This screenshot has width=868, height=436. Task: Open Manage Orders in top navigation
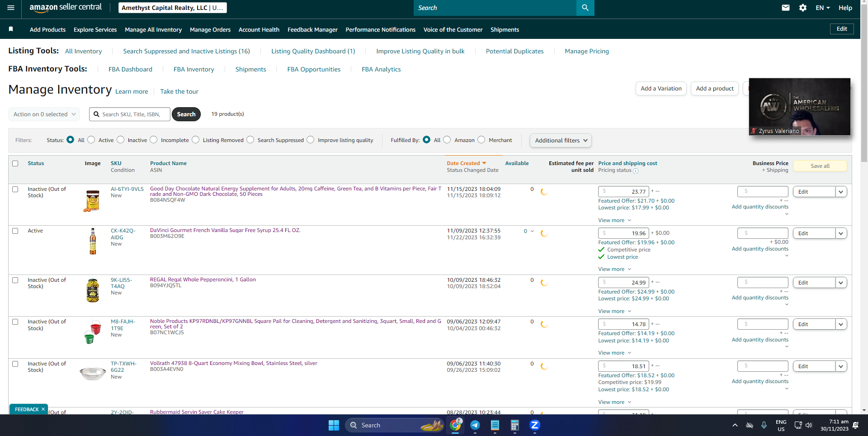click(x=210, y=30)
